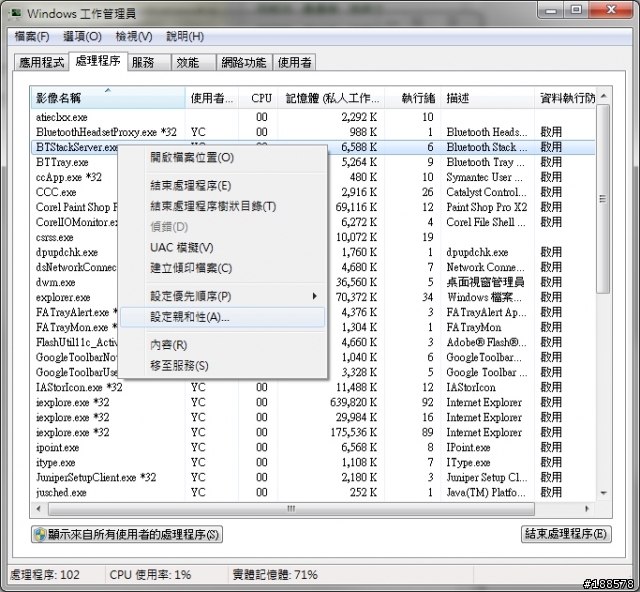Sort by 執行緒 column header
The image size is (640, 592).
[x=412, y=98]
